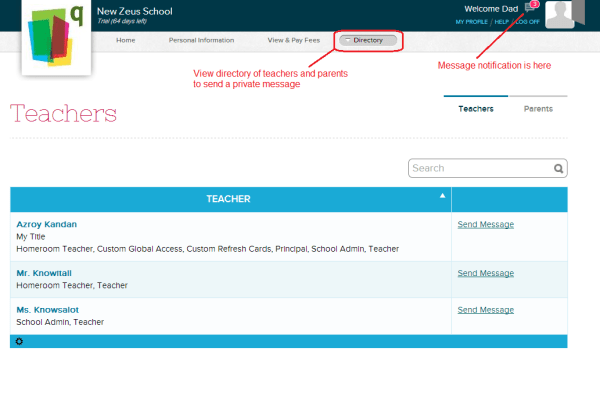This screenshot has height=394, width=600.
Task: Open the Directory dropdown menu
Action: [x=368, y=40]
